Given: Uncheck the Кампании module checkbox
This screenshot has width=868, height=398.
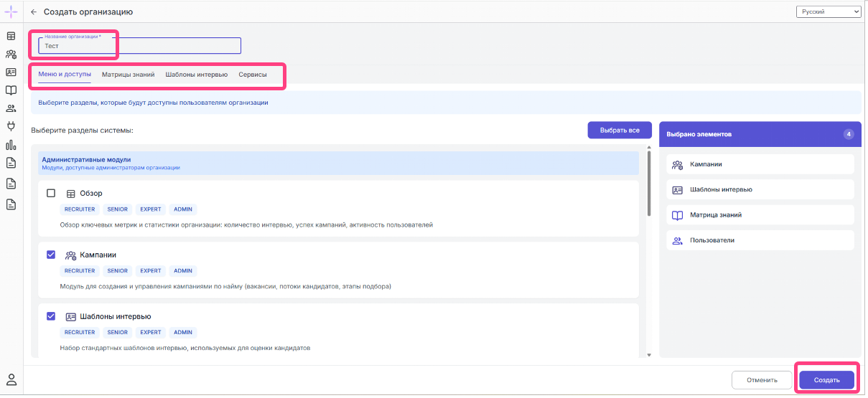Looking at the screenshot, I should pyautogui.click(x=51, y=255).
